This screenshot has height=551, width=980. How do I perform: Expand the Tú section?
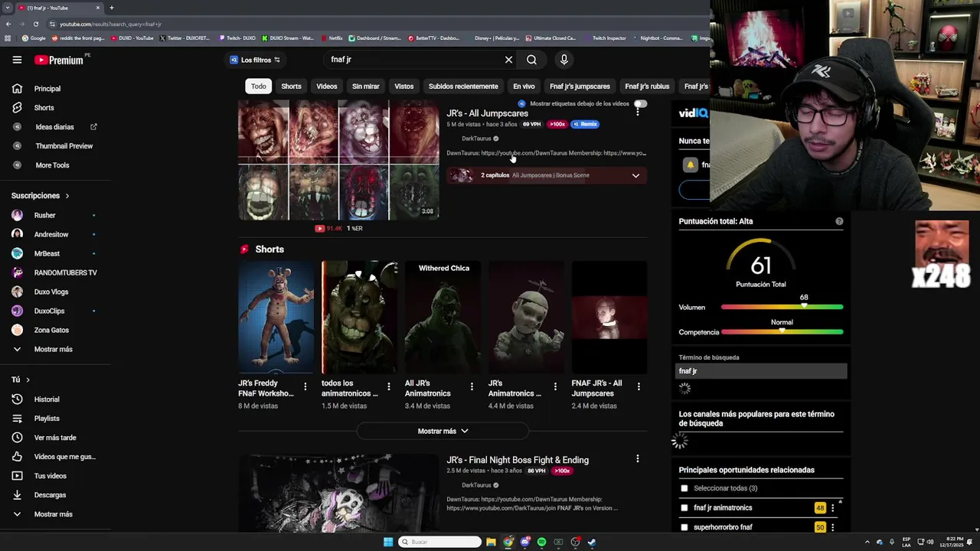pos(21,380)
